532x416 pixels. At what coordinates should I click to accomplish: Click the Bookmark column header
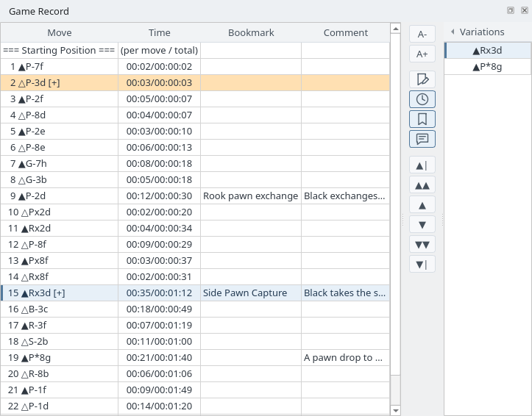(x=251, y=32)
